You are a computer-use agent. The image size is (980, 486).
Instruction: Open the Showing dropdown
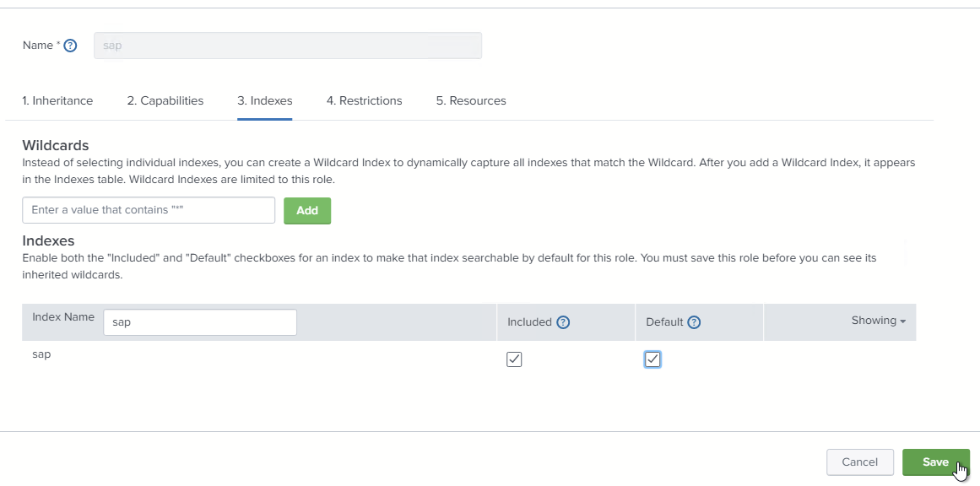pyautogui.click(x=878, y=321)
